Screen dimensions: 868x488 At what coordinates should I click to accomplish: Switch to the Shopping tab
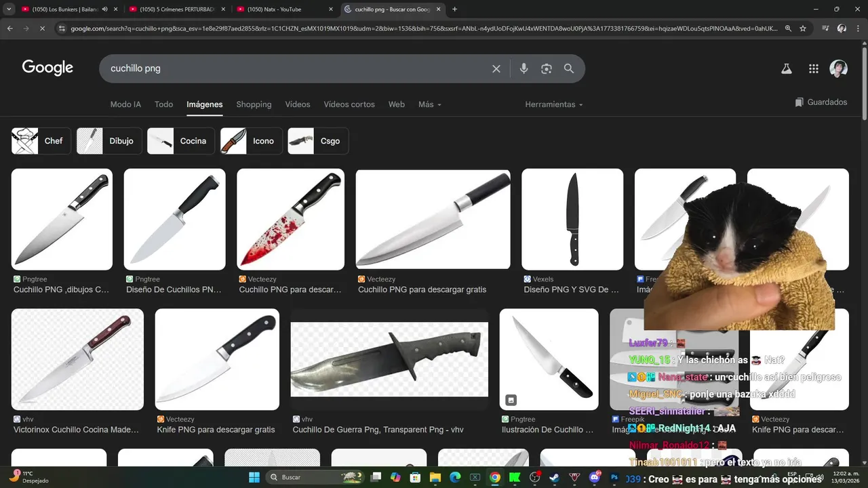[x=254, y=104]
